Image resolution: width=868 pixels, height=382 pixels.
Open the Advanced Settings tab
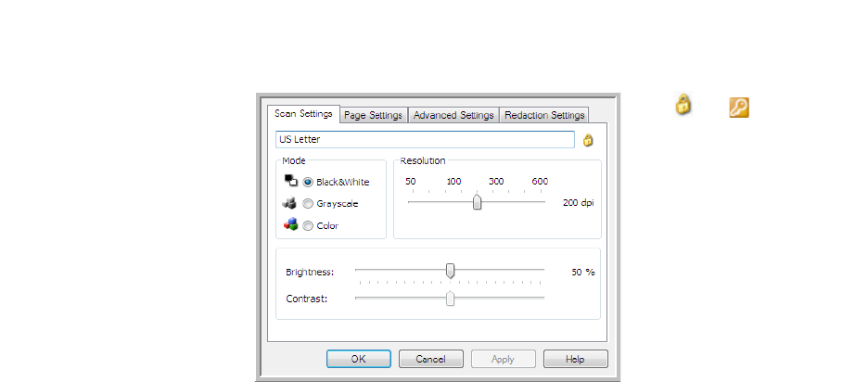click(453, 115)
